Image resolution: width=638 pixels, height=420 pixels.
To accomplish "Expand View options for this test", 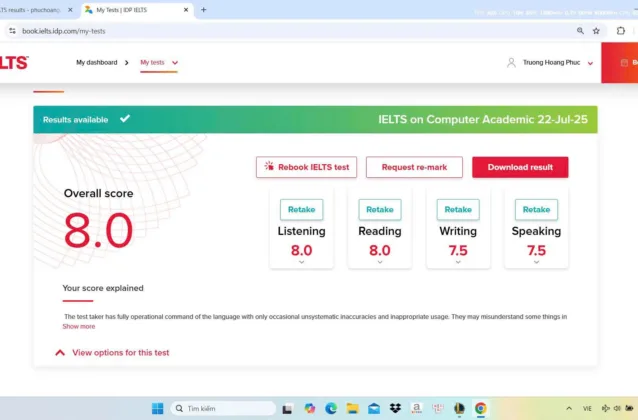I will click(112, 353).
